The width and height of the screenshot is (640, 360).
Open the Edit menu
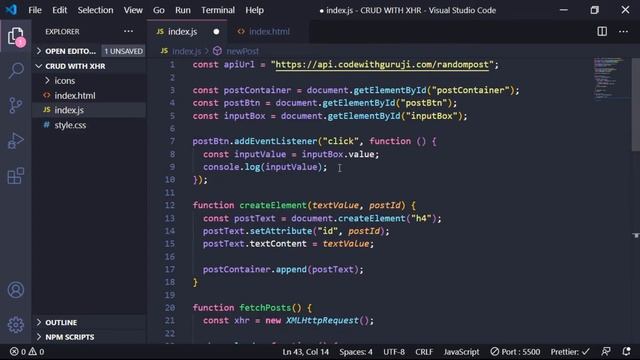point(59,10)
